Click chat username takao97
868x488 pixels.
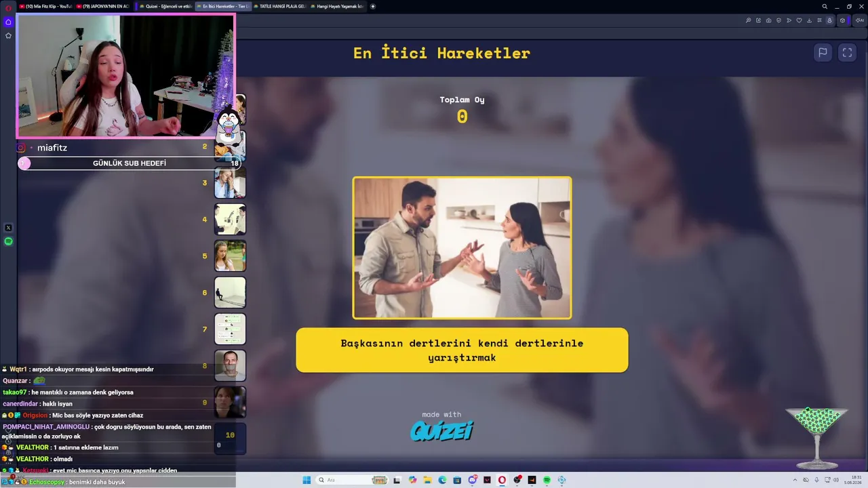(x=15, y=392)
